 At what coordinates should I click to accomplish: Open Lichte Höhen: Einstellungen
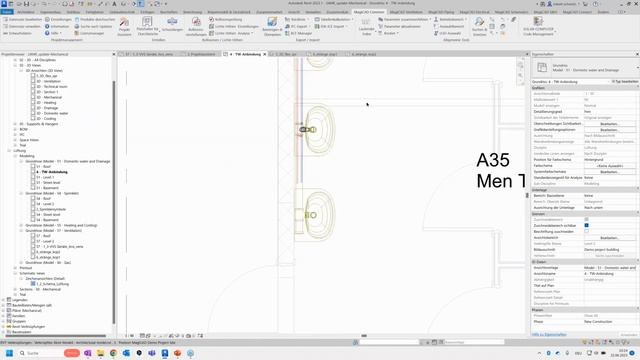pyautogui.click(x=234, y=26)
